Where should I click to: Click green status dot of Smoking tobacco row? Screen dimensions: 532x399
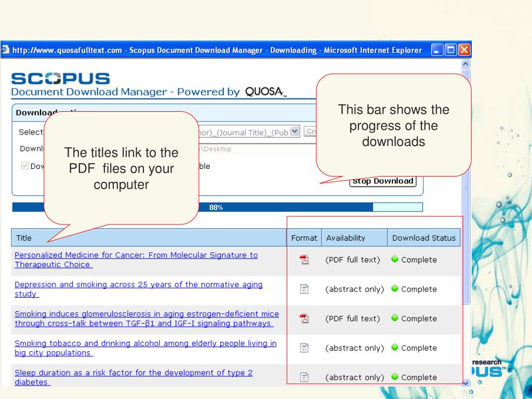click(395, 347)
